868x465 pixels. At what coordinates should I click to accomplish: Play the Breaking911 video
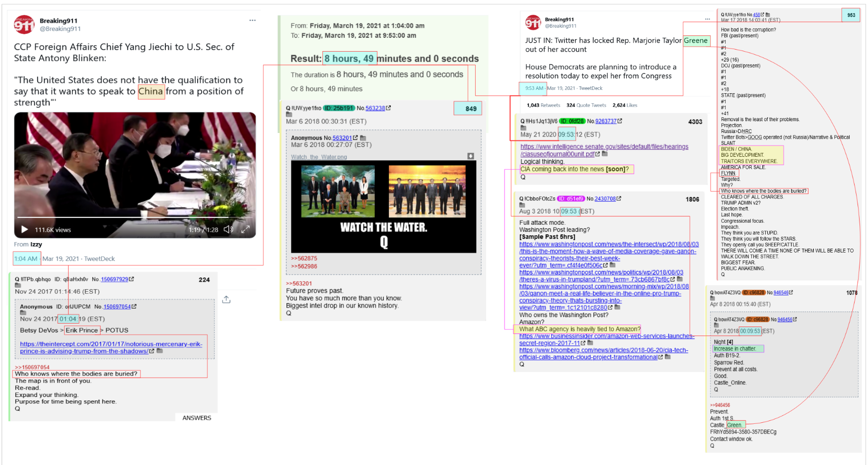tap(24, 229)
